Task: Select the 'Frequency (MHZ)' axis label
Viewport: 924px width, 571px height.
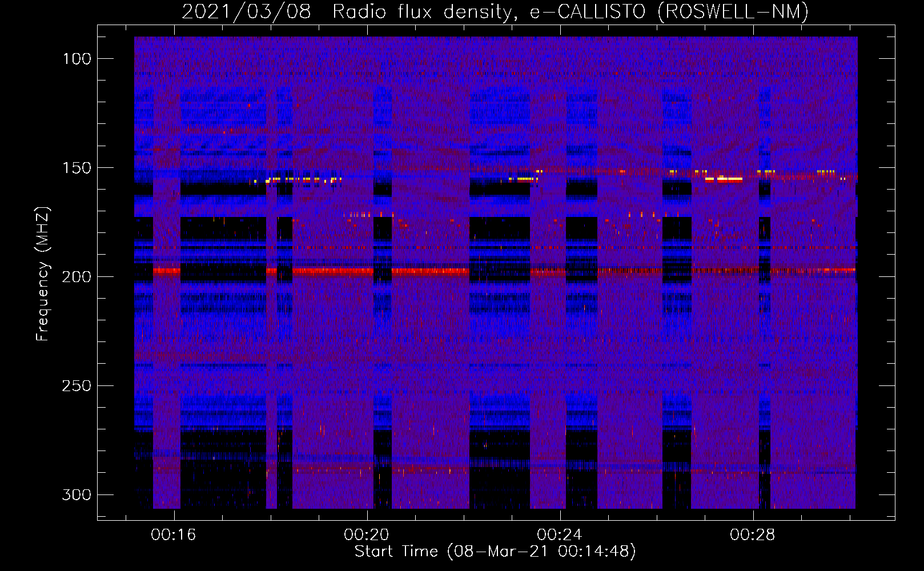Action: click(43, 274)
